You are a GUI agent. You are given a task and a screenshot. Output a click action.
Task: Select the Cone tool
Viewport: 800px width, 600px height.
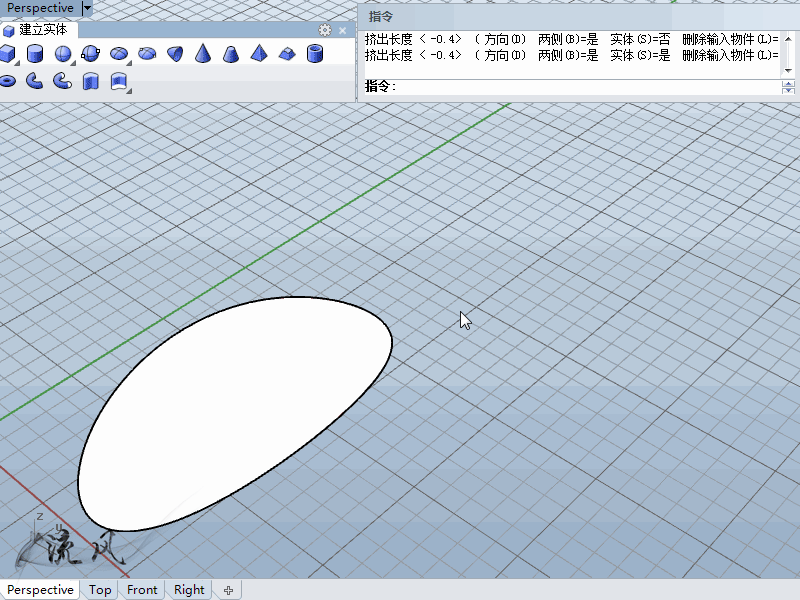[203, 54]
